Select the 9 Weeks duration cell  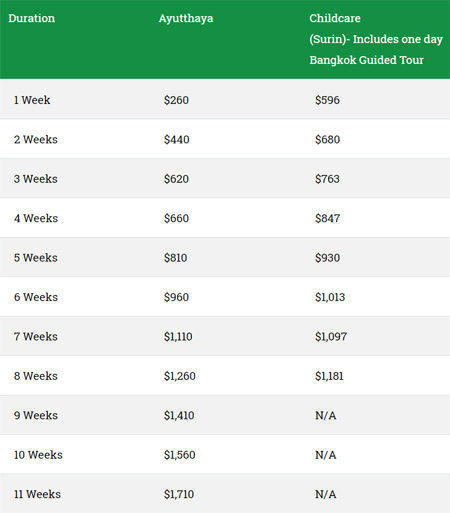pyautogui.click(x=36, y=415)
